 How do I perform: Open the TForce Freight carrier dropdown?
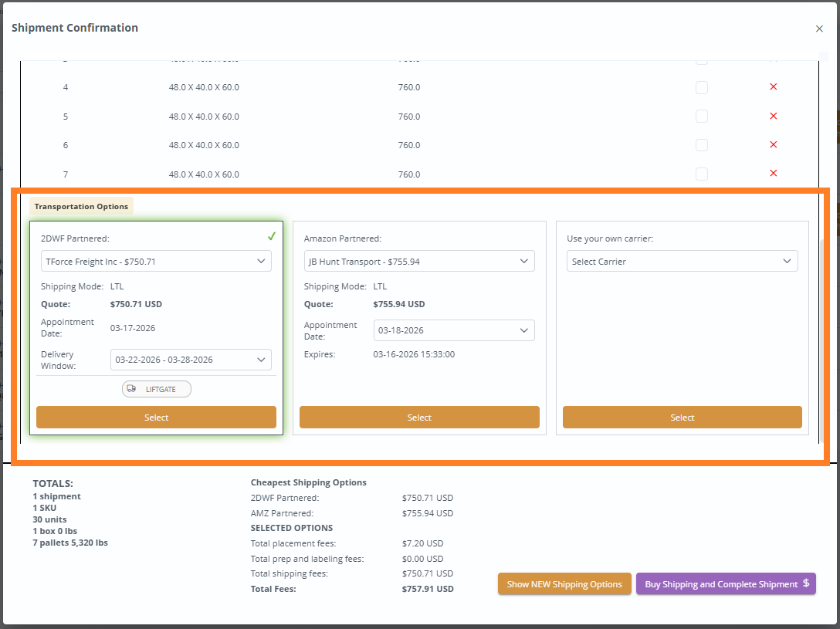point(156,262)
